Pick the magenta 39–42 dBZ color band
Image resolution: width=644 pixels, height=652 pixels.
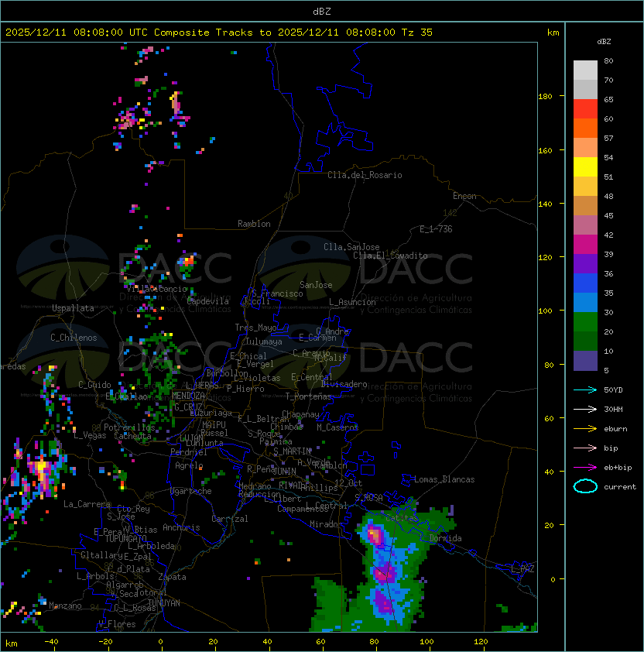click(585, 245)
